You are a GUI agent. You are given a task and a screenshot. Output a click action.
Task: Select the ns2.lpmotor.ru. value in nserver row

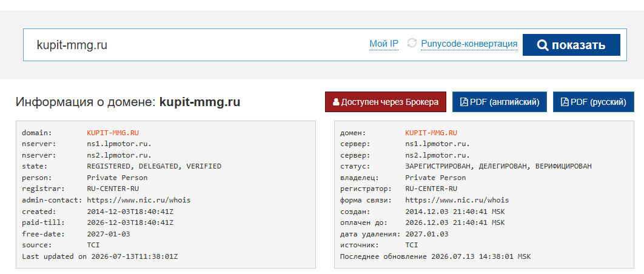click(119, 155)
